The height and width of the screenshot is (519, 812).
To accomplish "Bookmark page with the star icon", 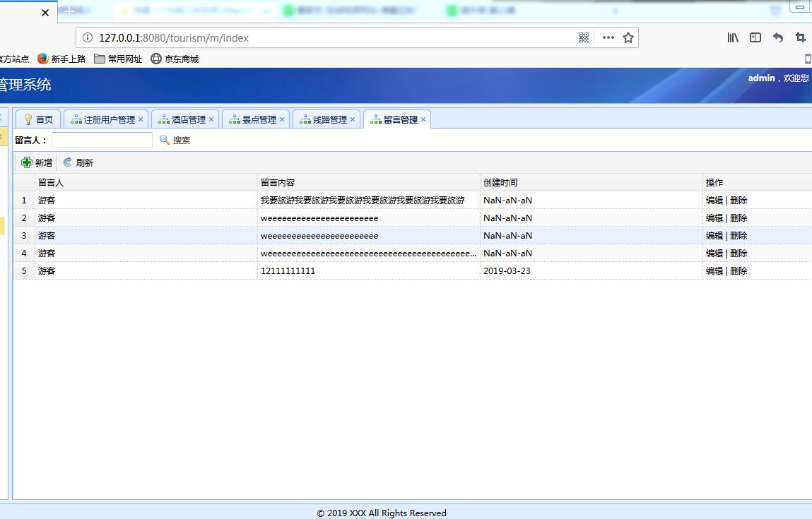I will (628, 37).
